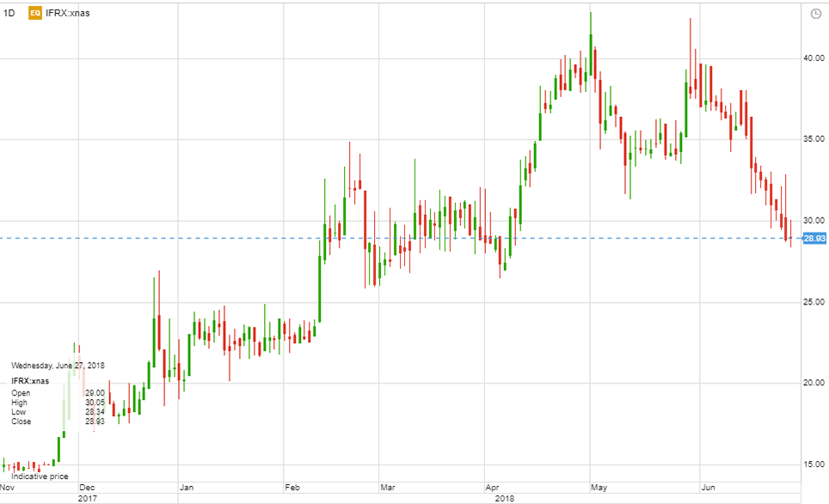Change the 1D timeframe selector
Image resolution: width=829 pixels, height=504 pixels.
[x=9, y=13]
